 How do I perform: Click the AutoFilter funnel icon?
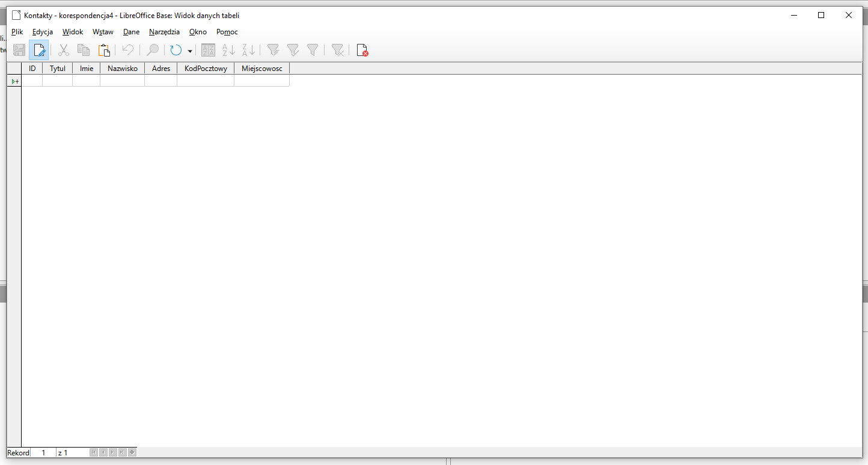coord(273,51)
